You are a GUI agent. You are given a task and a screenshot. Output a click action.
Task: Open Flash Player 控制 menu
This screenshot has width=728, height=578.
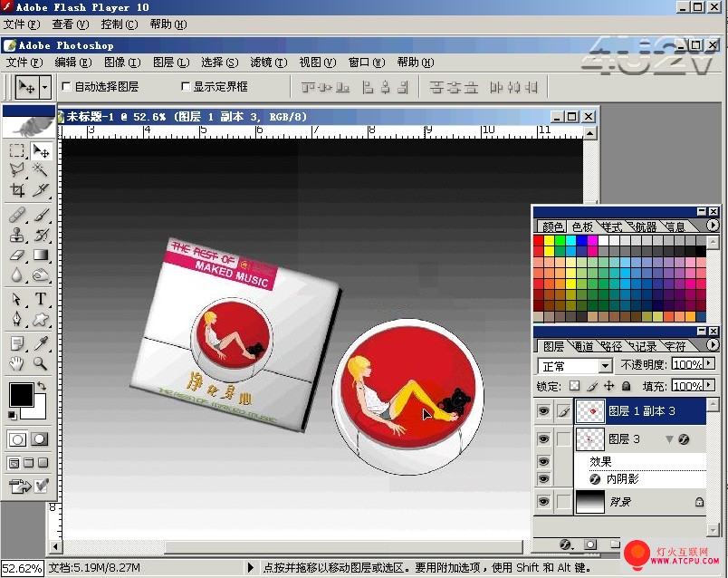pos(120,24)
